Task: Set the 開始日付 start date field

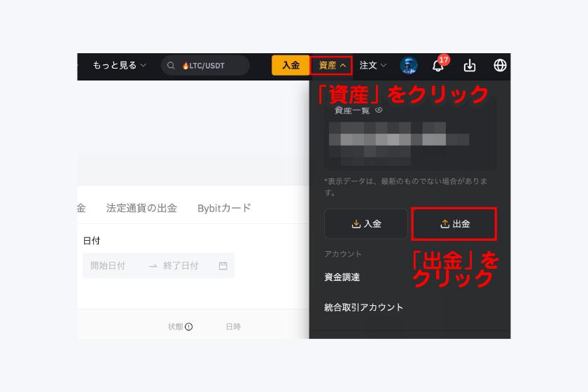Action: click(x=108, y=265)
